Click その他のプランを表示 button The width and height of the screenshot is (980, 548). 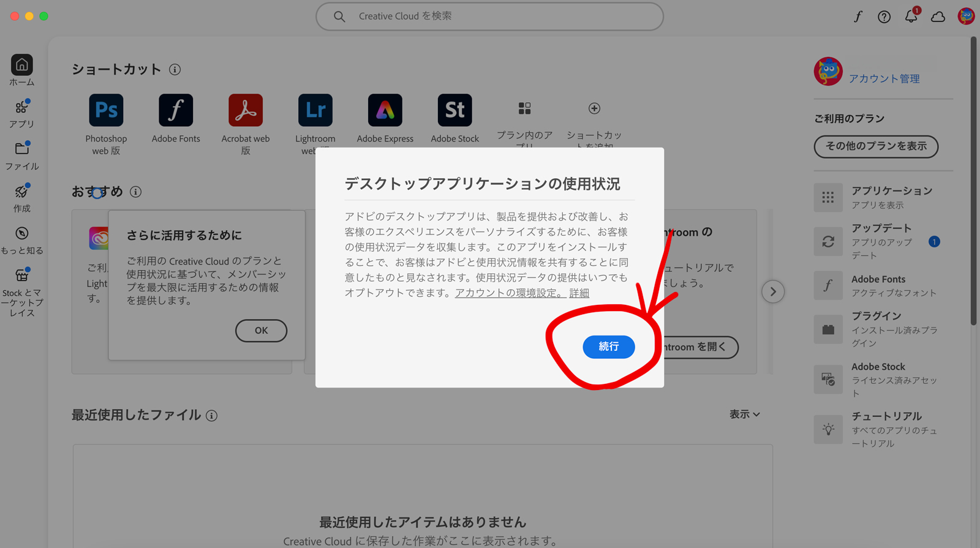point(876,146)
